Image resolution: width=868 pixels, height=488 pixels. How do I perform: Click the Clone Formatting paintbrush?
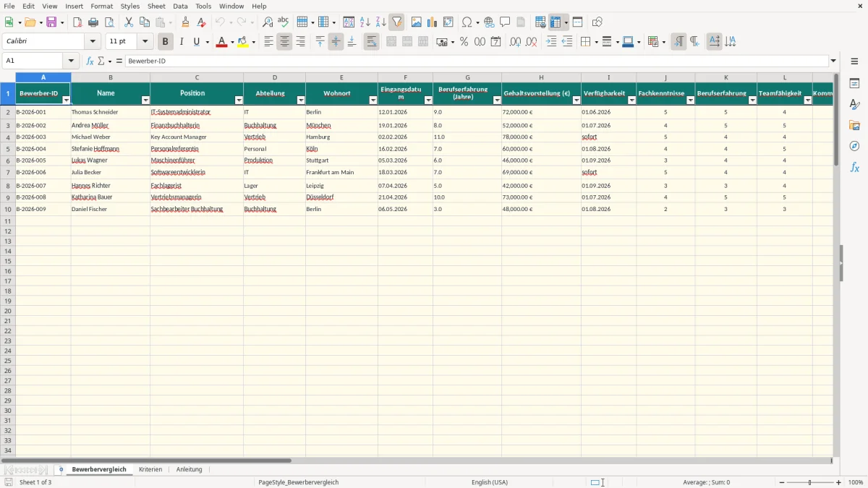186,22
